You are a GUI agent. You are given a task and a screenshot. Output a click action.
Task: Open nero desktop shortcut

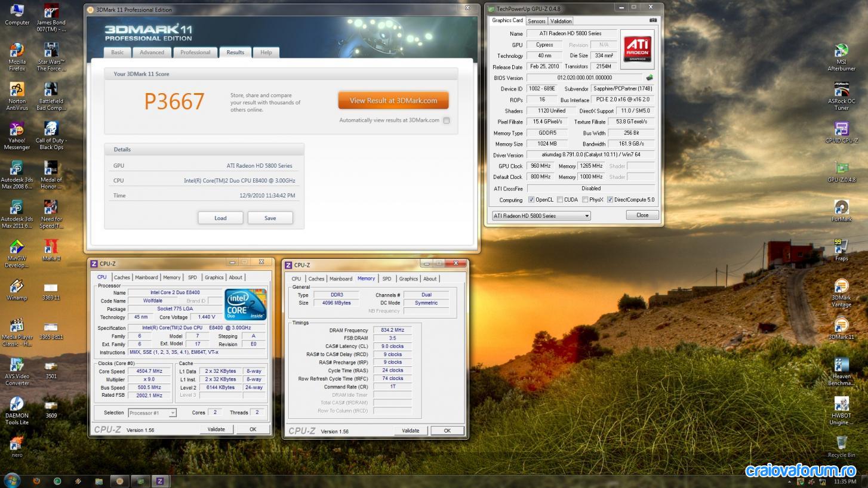pos(17,447)
